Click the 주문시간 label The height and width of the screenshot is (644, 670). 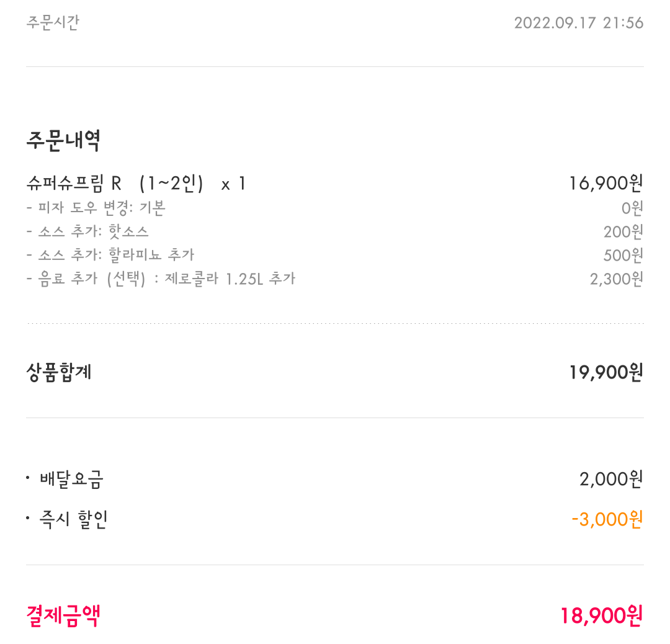pos(53,22)
